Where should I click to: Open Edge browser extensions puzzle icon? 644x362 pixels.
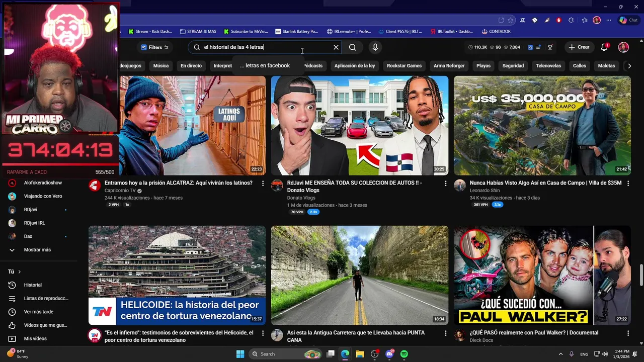click(571, 20)
